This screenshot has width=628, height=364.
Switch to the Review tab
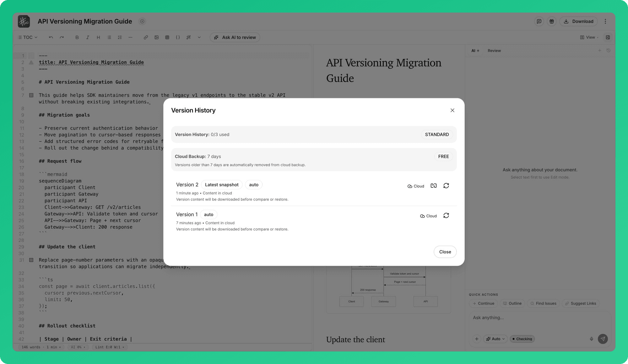(494, 51)
